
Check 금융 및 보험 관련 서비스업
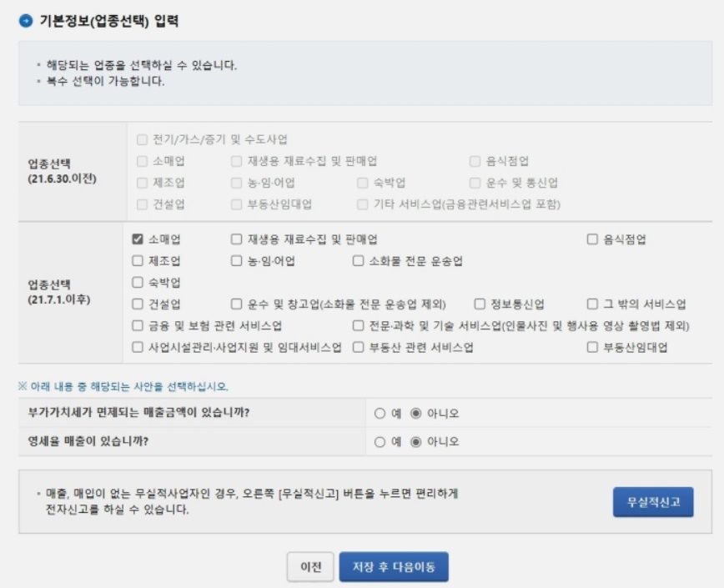[137, 325]
